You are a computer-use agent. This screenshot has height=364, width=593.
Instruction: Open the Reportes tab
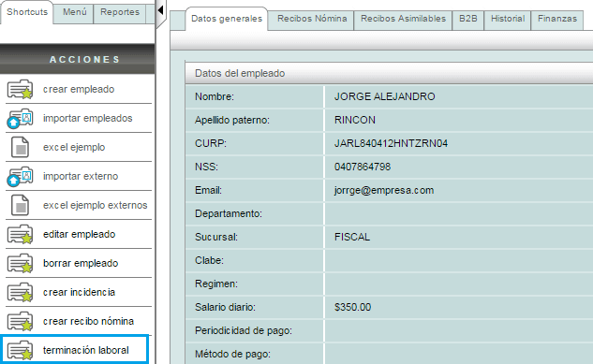point(120,12)
